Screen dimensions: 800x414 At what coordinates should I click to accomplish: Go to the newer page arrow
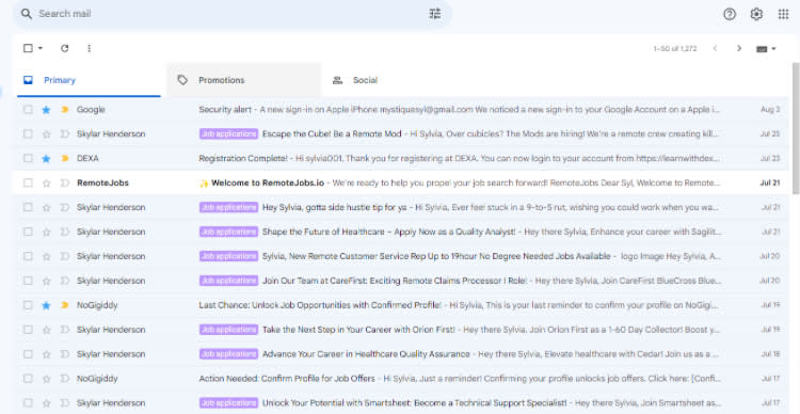(715, 48)
